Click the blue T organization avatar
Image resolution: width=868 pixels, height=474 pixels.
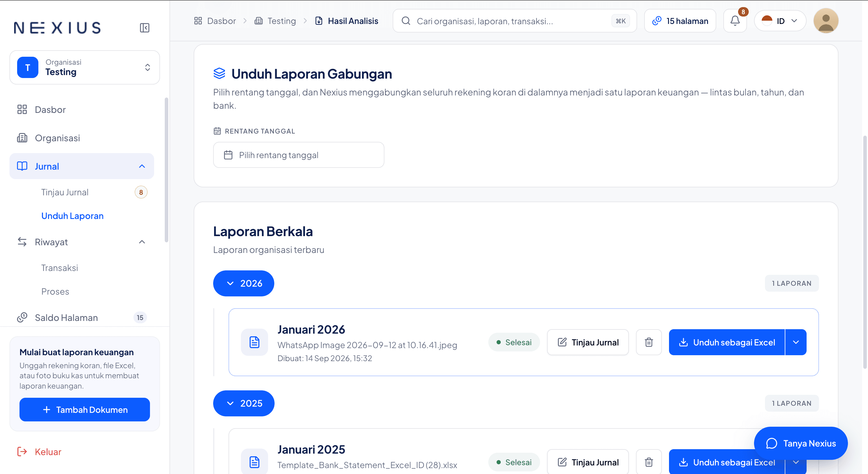[x=28, y=67]
